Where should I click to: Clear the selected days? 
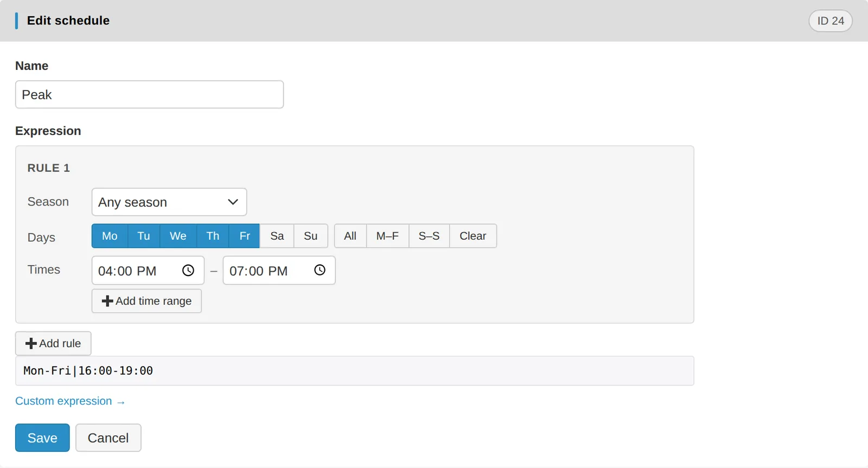point(473,236)
